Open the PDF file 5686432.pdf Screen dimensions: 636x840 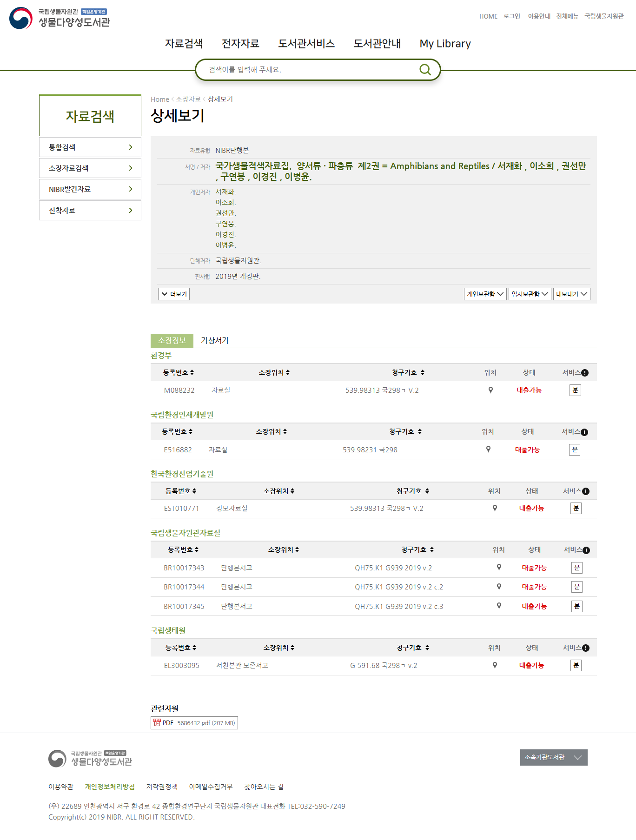(x=194, y=723)
